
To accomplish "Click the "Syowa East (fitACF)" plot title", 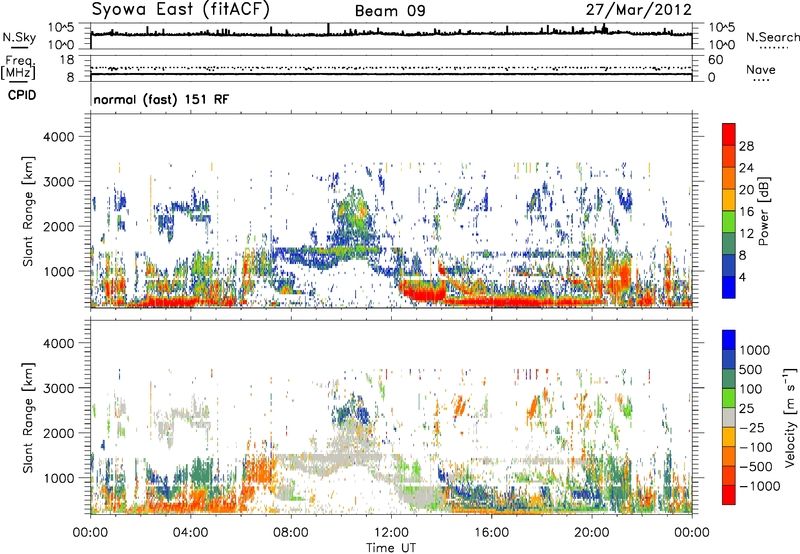I will click(181, 10).
